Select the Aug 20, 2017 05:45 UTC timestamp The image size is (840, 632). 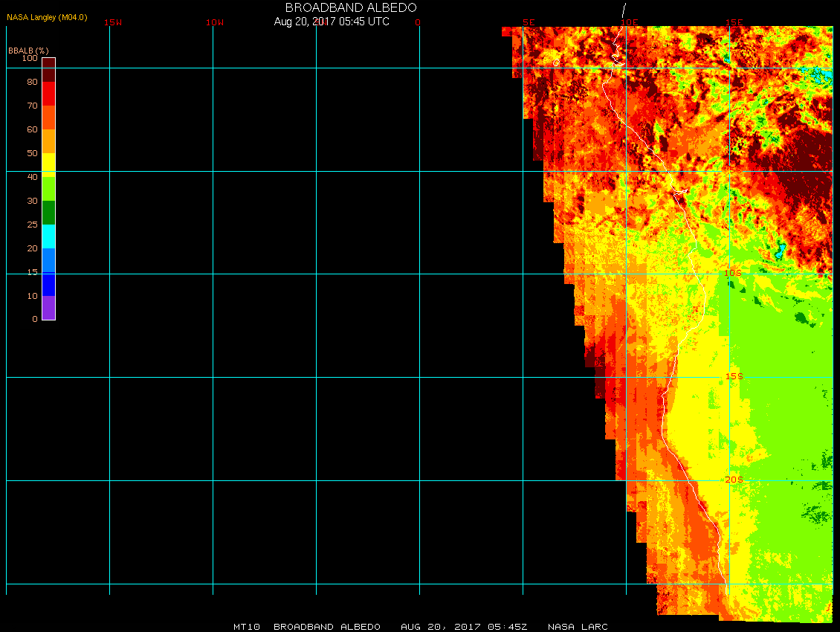(x=332, y=22)
